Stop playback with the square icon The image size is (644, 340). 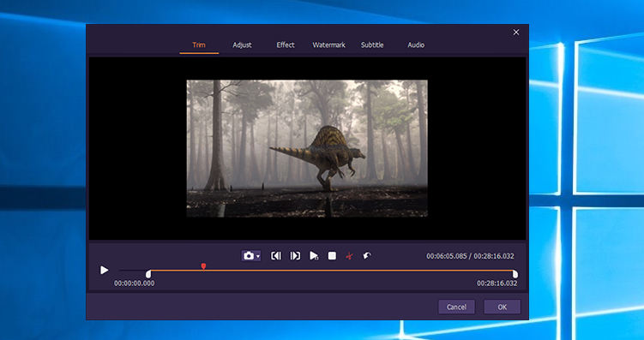tap(332, 256)
